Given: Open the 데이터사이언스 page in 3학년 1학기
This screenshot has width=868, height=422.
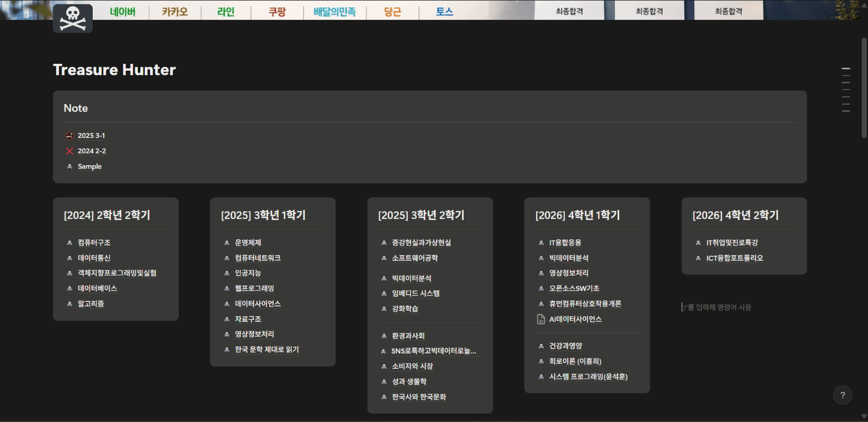Looking at the screenshot, I should pos(258,304).
